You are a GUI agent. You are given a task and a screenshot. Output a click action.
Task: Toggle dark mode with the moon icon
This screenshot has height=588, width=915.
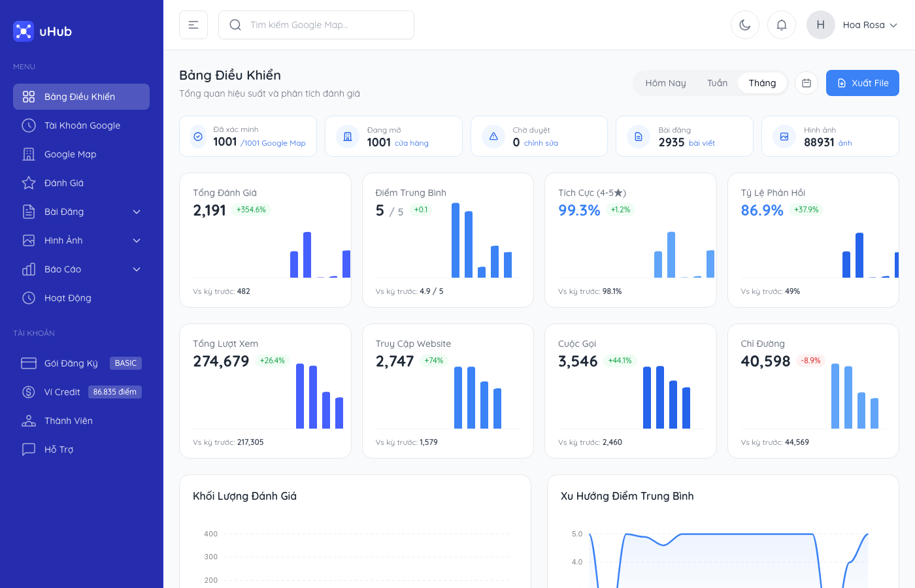tap(745, 24)
